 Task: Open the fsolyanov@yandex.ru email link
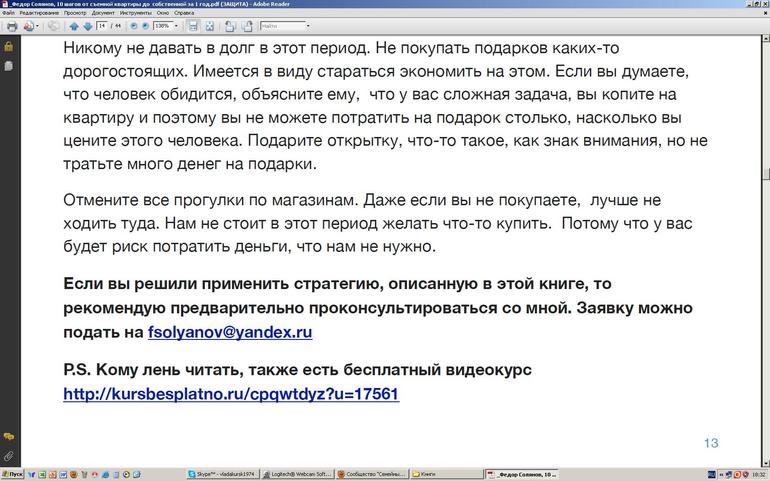click(230, 332)
